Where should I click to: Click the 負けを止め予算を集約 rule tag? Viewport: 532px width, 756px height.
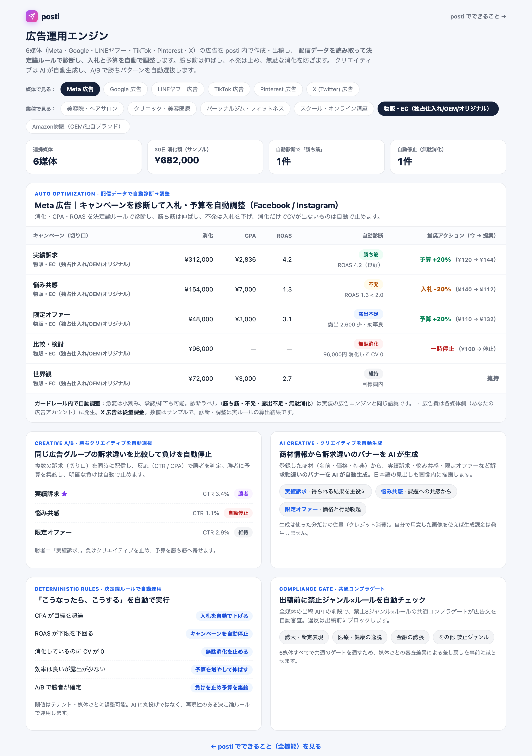(221, 688)
